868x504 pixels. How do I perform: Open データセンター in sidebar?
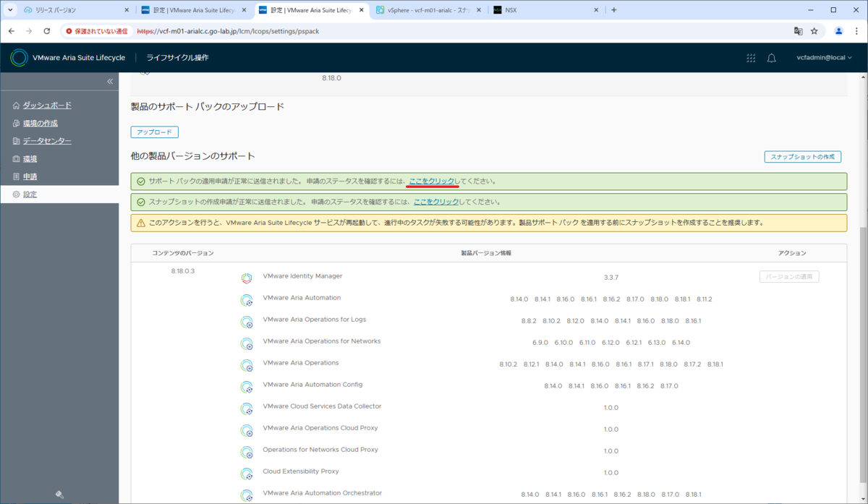pyautogui.click(x=47, y=141)
